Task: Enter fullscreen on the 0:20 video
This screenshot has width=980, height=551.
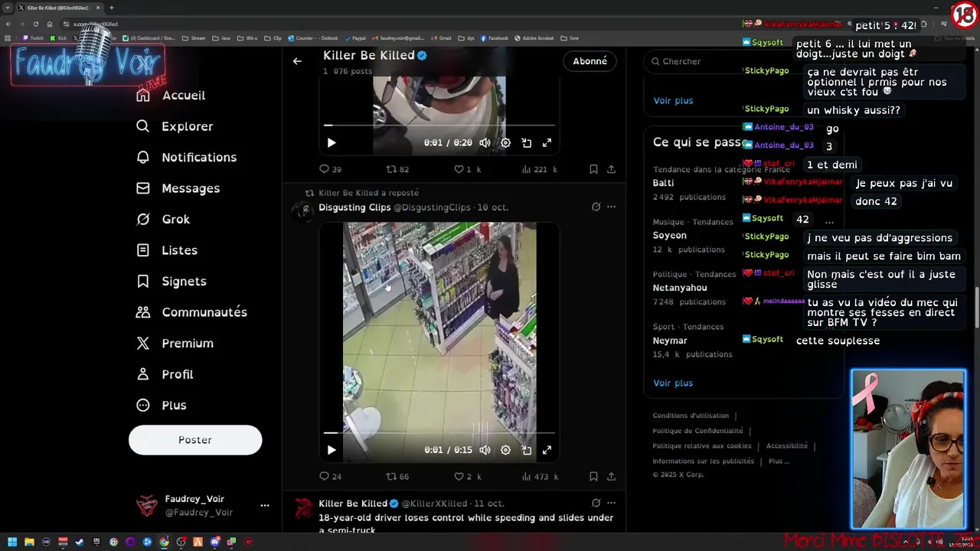Action: (x=547, y=142)
